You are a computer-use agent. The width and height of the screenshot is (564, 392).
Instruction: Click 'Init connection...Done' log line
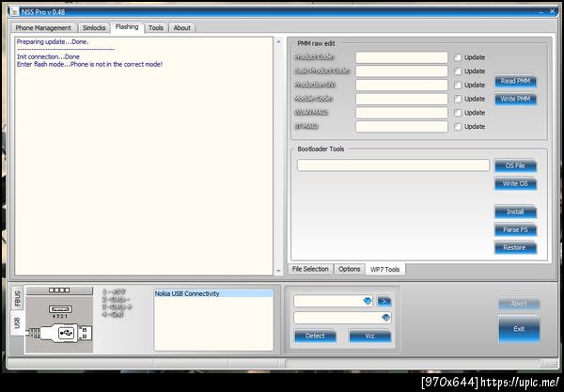click(48, 56)
